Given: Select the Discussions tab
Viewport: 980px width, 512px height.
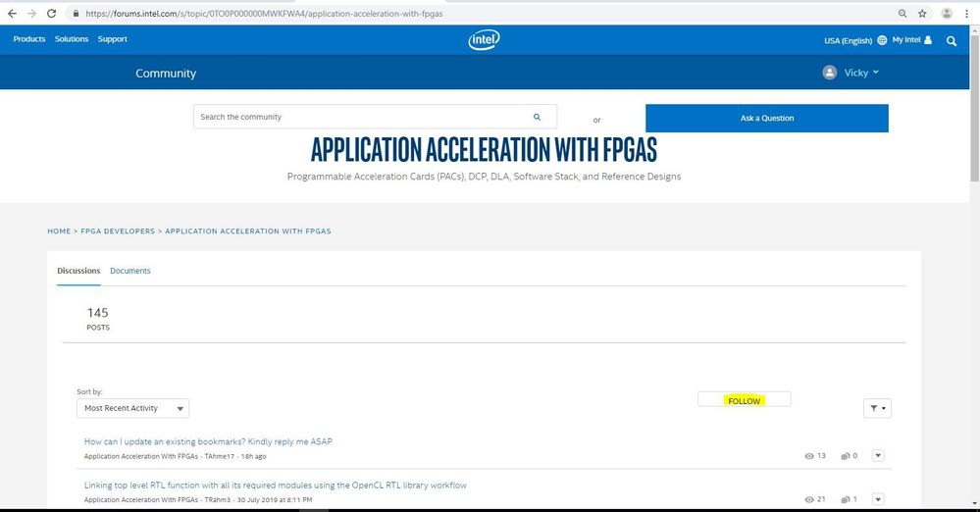Looking at the screenshot, I should (x=78, y=271).
